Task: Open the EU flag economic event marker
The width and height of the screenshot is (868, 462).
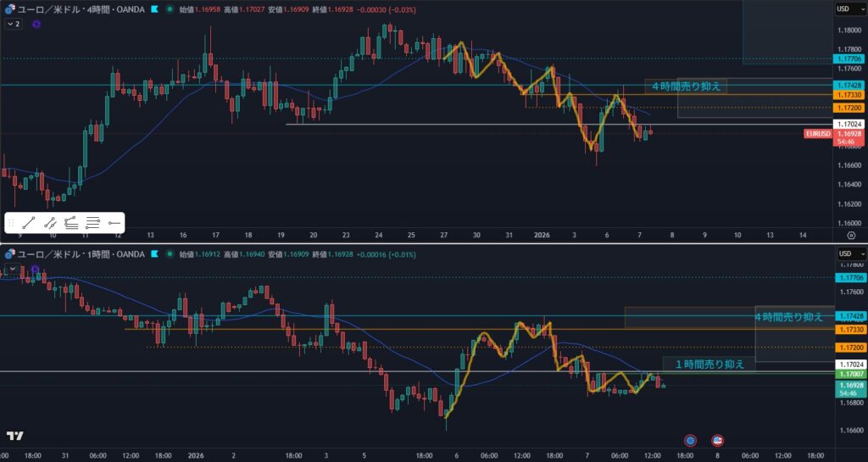Action: [690, 440]
